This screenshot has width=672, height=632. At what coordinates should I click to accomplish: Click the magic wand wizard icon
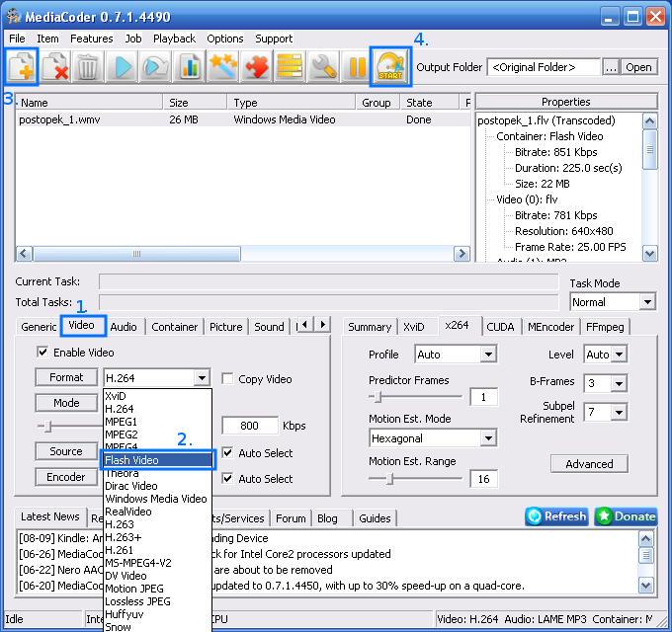point(223,67)
